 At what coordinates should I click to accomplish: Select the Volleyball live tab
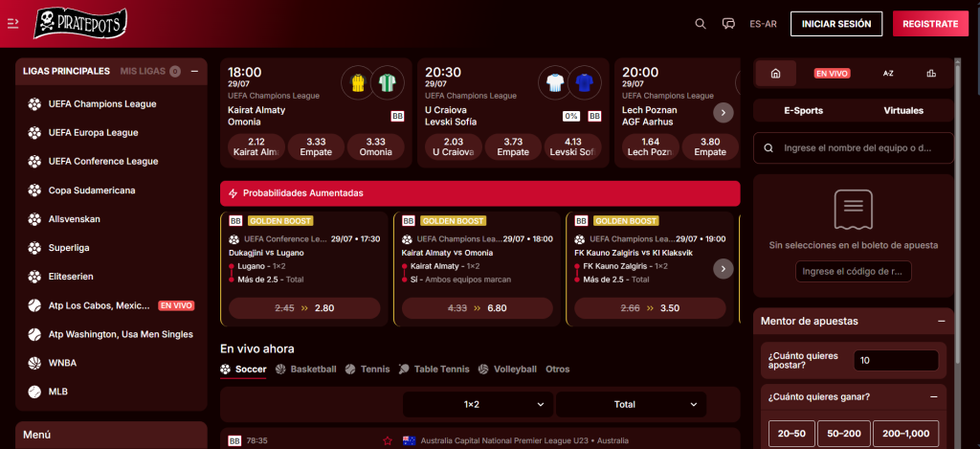pos(507,370)
